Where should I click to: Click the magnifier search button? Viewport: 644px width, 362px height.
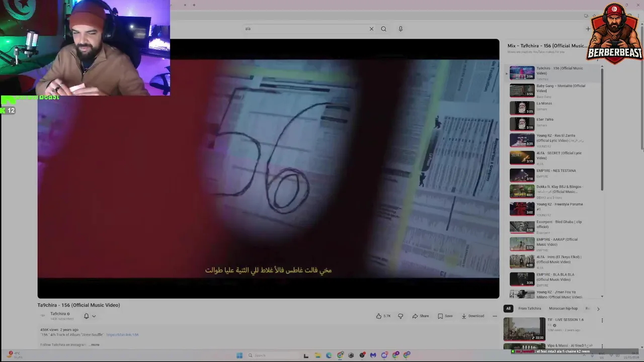pyautogui.click(x=383, y=29)
